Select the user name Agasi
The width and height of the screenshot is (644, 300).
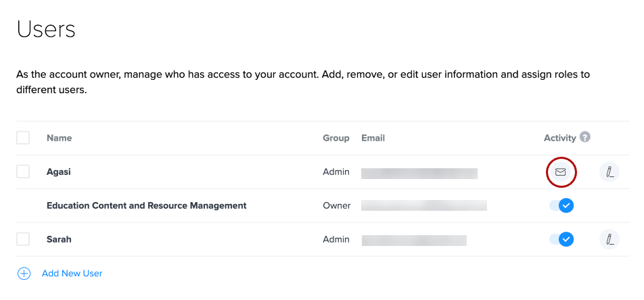click(59, 172)
